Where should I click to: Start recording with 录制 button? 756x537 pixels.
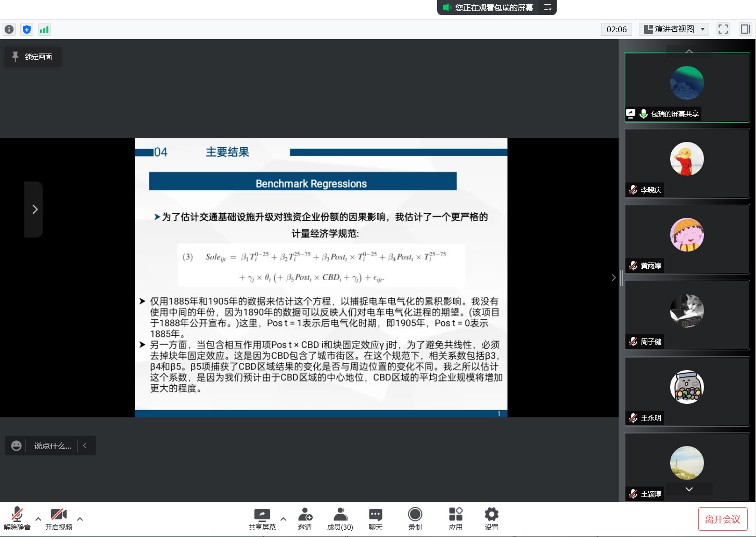415,519
